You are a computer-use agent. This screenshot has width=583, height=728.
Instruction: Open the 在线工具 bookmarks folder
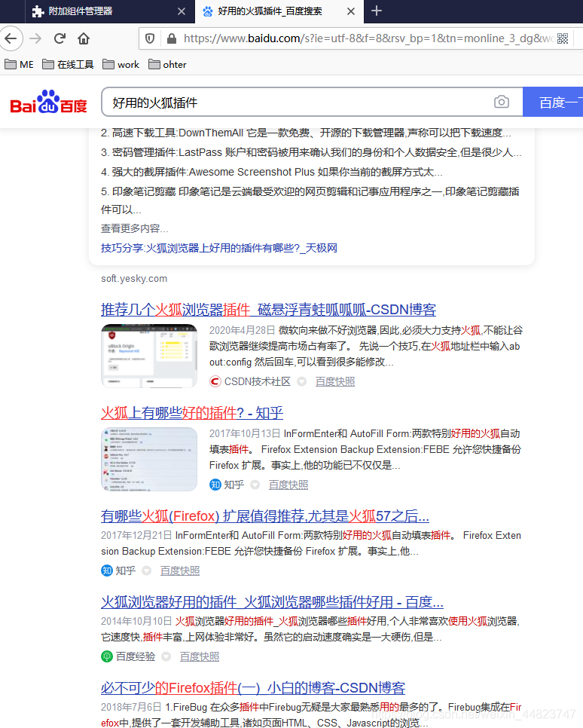point(68,65)
